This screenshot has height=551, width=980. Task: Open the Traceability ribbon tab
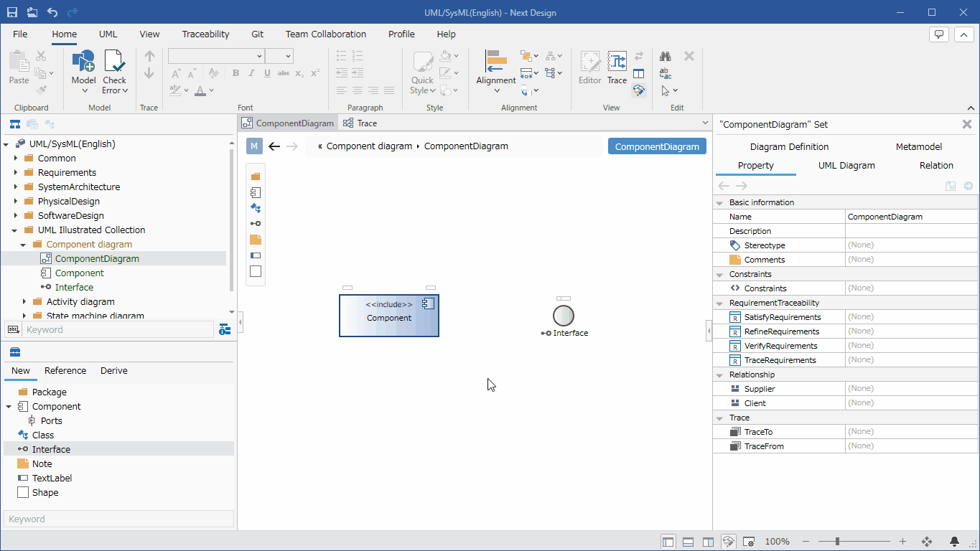205,34
